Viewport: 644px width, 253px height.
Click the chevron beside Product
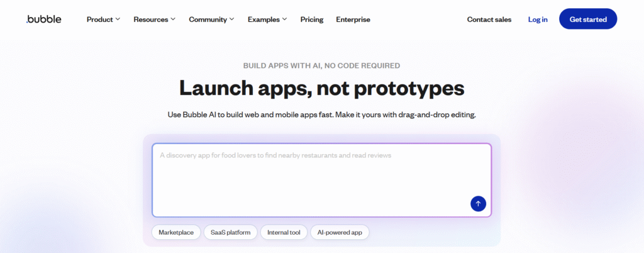click(x=118, y=20)
